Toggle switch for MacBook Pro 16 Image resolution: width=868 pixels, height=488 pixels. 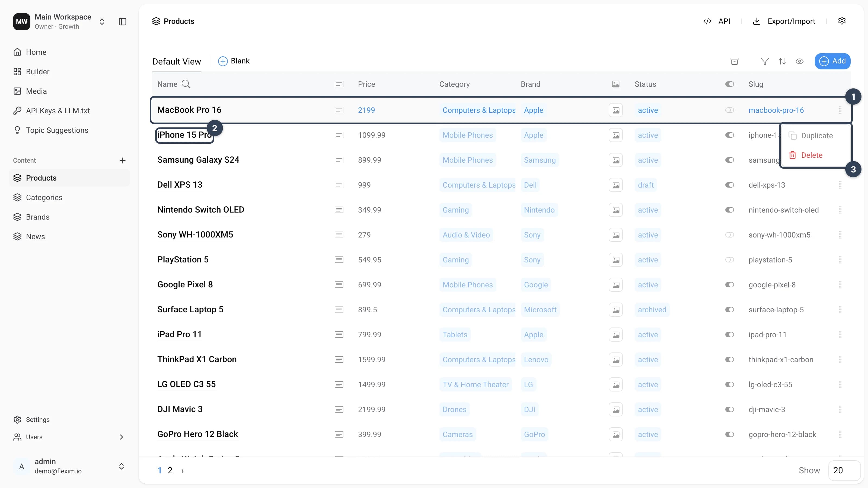pyautogui.click(x=729, y=110)
